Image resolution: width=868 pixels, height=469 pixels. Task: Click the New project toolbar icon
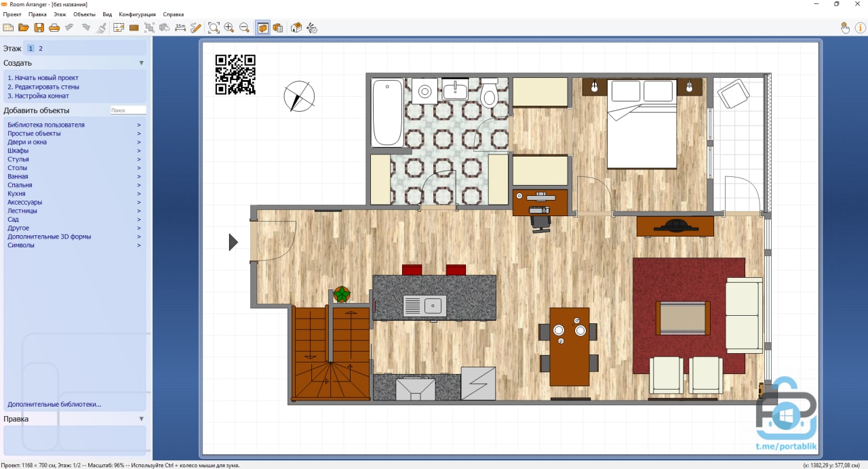tap(8, 28)
